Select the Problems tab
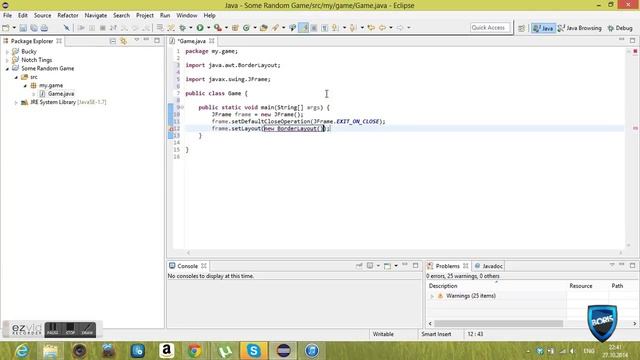Viewport: 640px width, 360px height. 447,266
